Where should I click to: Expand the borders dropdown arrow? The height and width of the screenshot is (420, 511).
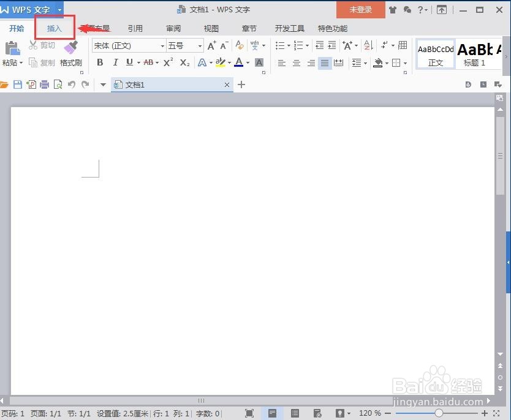[x=406, y=63]
